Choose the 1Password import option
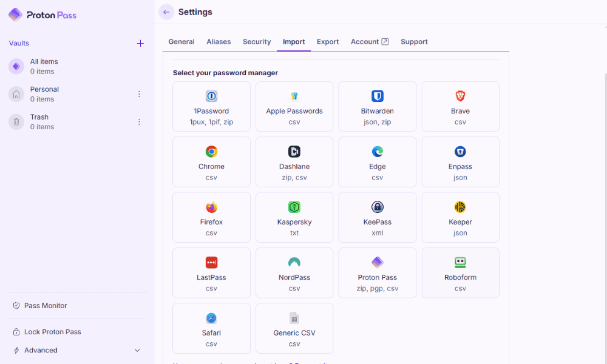Image resolution: width=607 pixels, height=364 pixels. pos(211,107)
